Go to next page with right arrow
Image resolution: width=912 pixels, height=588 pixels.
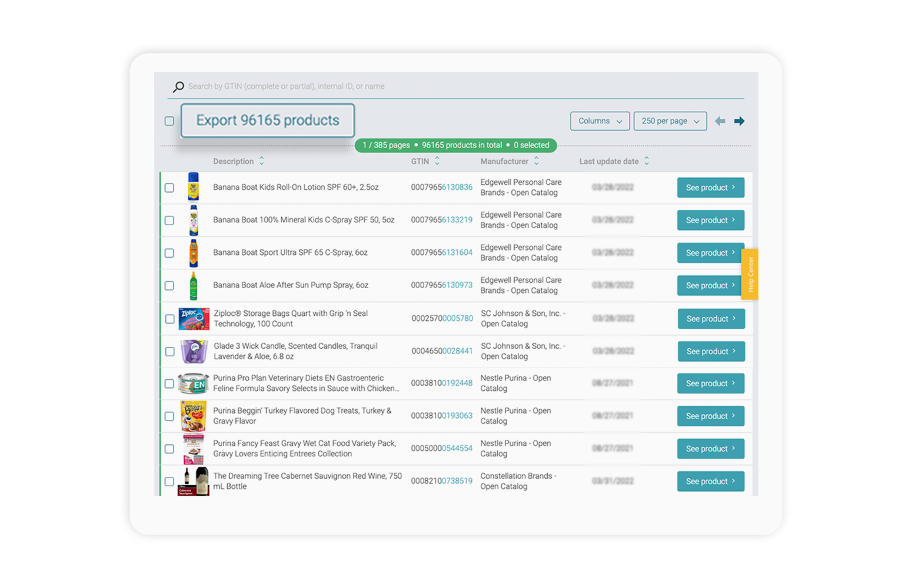pos(740,121)
